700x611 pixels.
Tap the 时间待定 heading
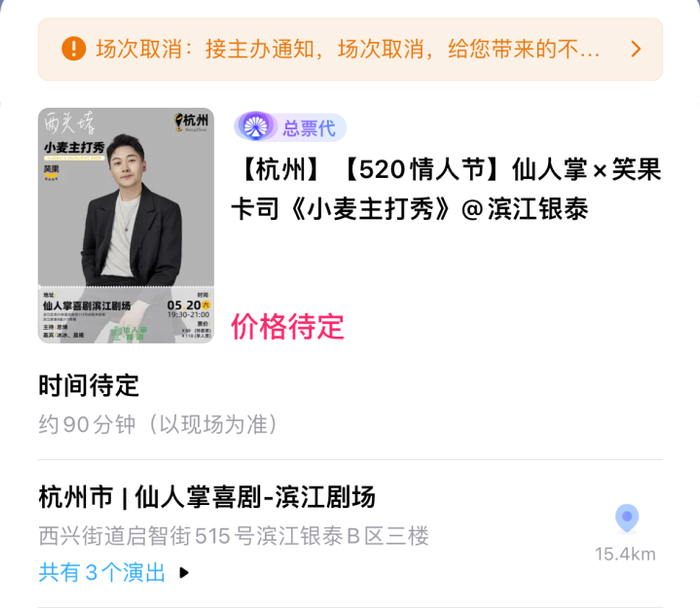[89, 385]
